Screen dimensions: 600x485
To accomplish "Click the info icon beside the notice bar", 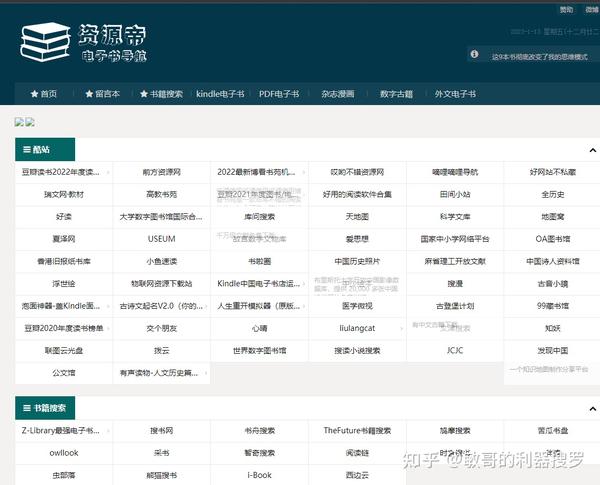I will (474, 54).
